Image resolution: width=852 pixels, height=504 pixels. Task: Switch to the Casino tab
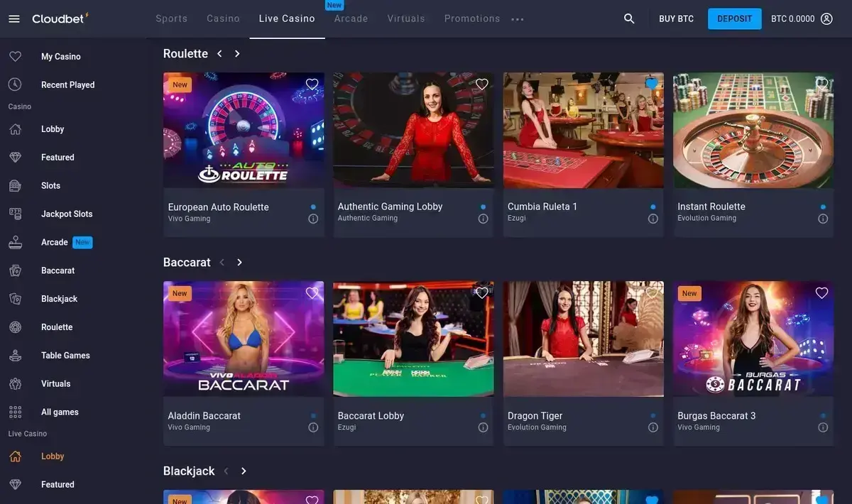tap(224, 18)
